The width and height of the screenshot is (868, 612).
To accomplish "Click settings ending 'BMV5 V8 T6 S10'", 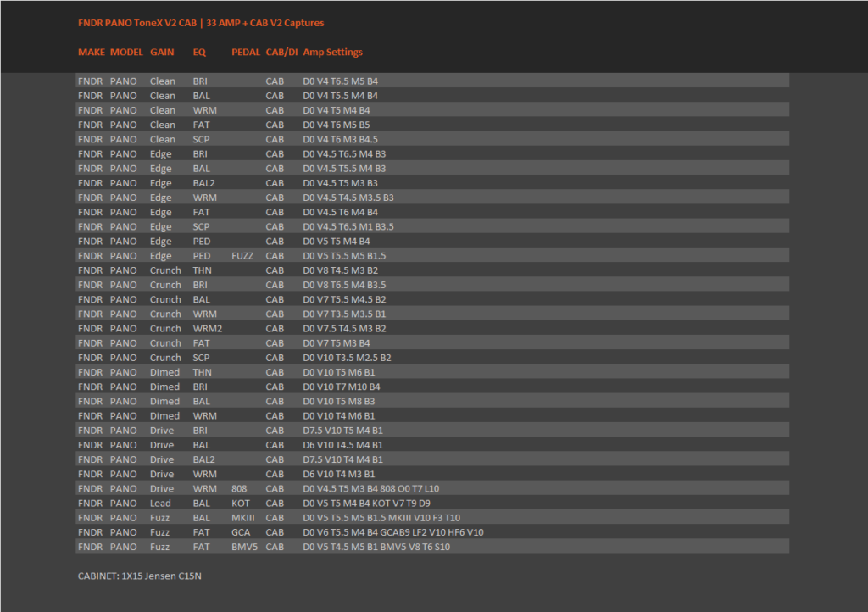I will [x=376, y=548].
